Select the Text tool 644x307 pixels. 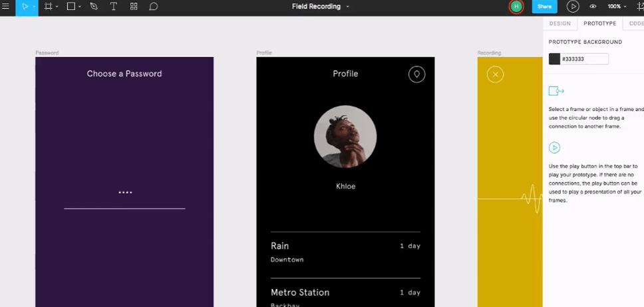113,7
